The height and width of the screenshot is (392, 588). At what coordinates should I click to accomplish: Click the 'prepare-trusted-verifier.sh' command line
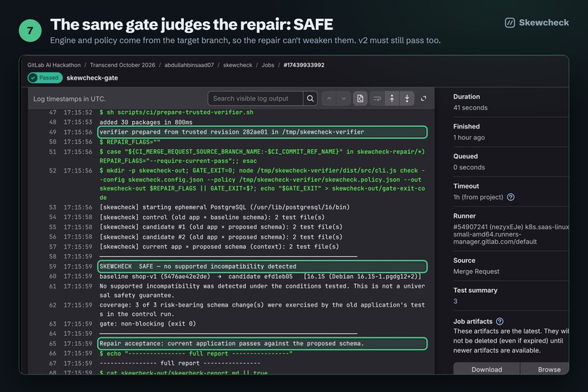click(x=177, y=112)
